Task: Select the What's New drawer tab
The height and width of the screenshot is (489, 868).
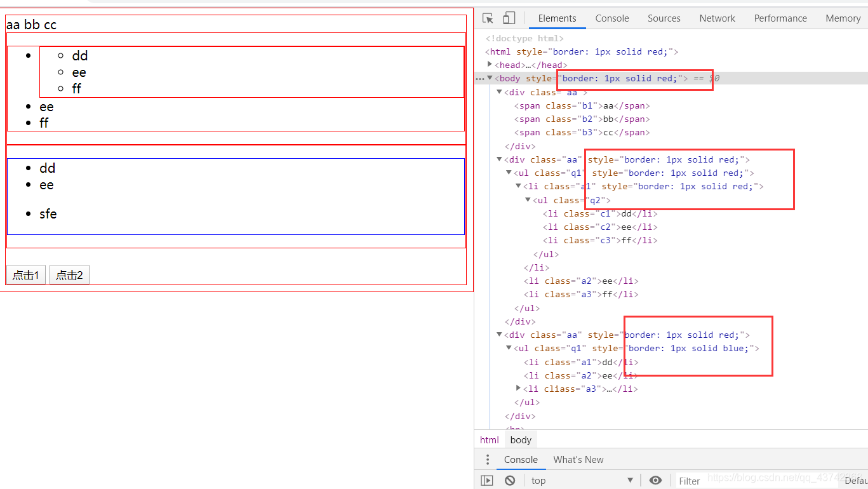Action: pyautogui.click(x=578, y=460)
